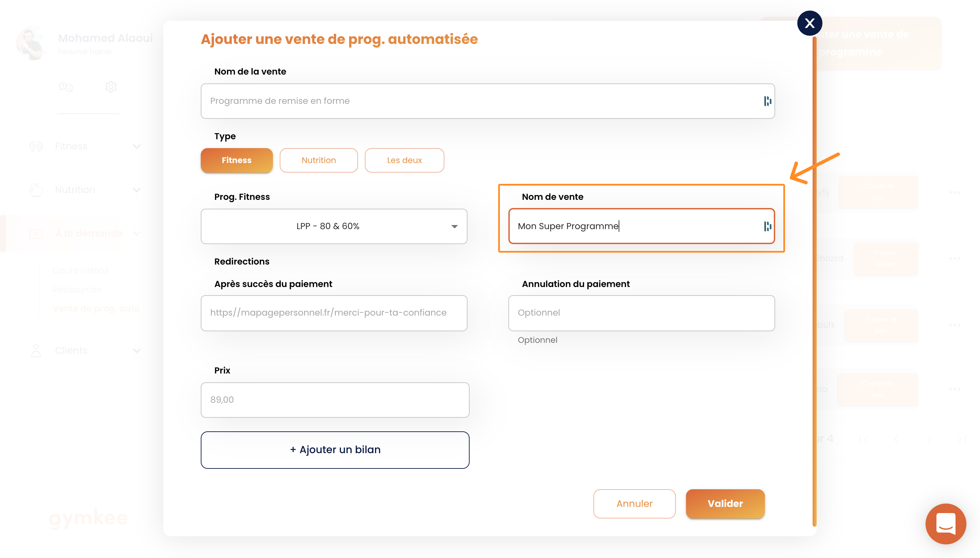The width and height of the screenshot is (980, 558).
Task: Open the Prog. Fitness dropdown
Action: (333, 226)
